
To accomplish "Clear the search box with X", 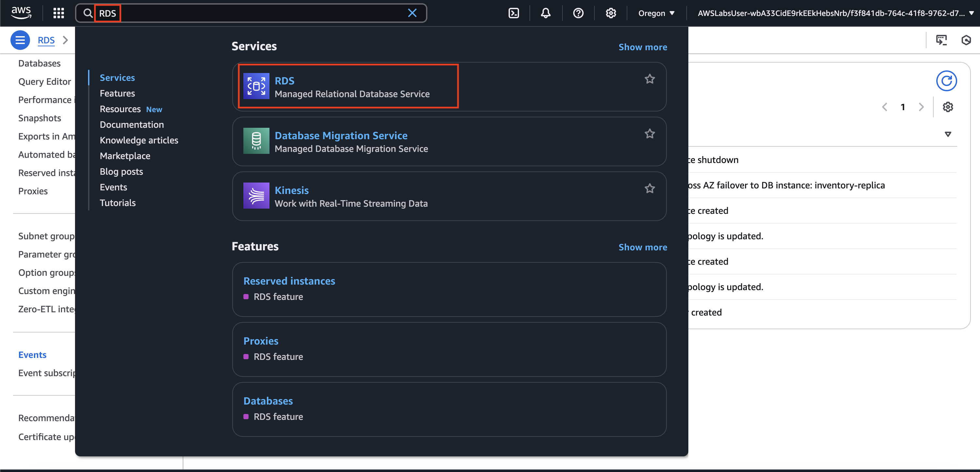I will [412, 13].
